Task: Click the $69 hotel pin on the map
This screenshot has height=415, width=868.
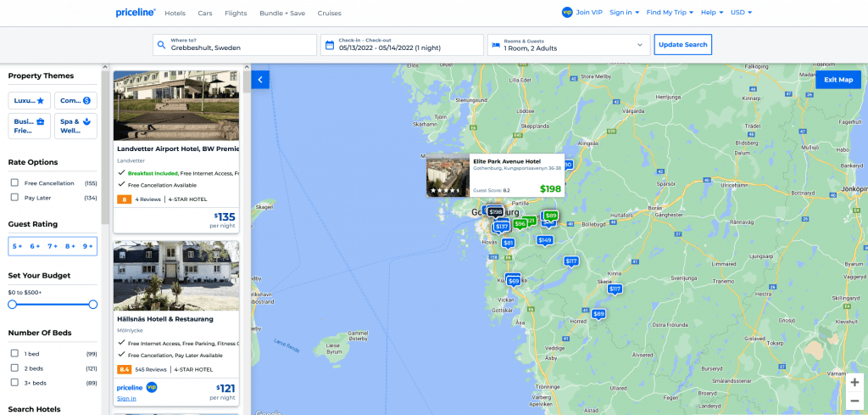Action: point(513,281)
